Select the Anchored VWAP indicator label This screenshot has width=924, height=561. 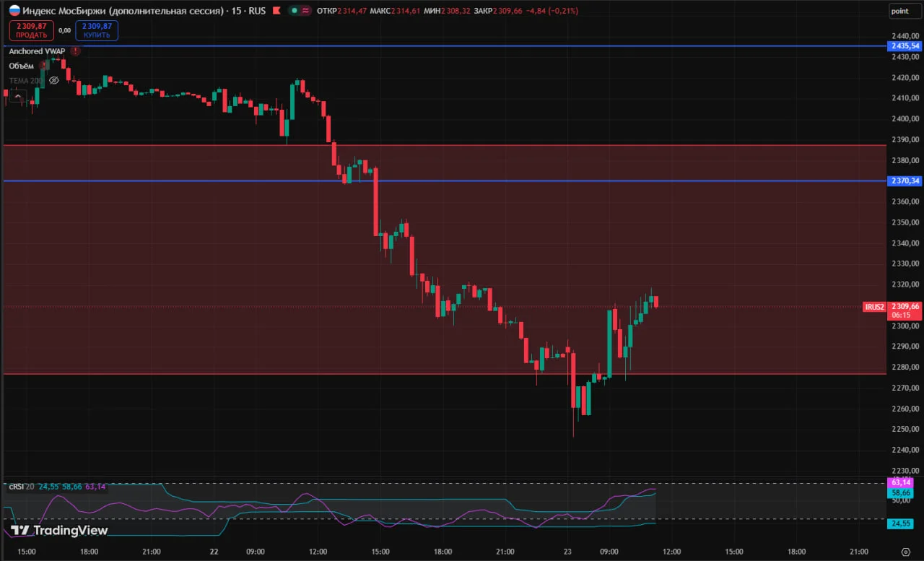[38, 51]
